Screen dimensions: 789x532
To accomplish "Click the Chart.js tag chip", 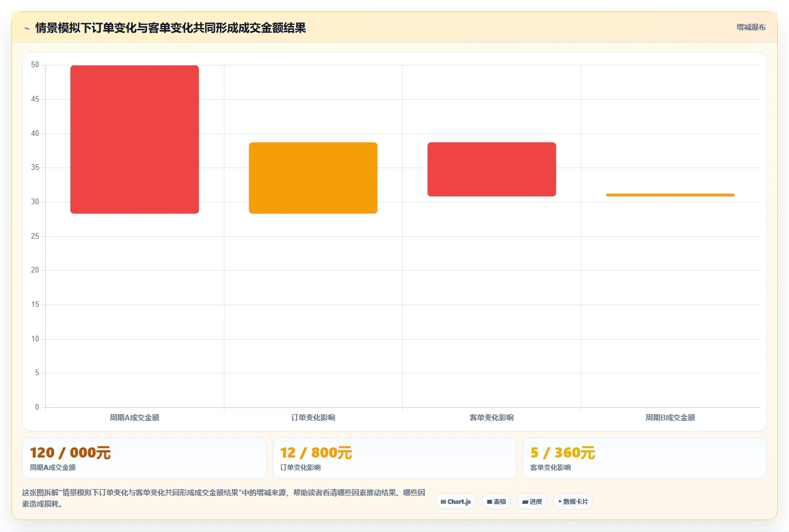I will click(456, 502).
